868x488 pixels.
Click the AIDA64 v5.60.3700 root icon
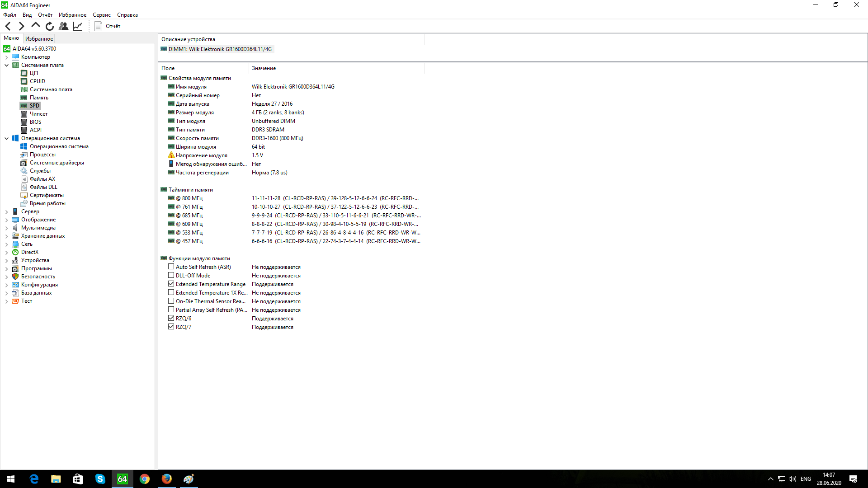tap(7, 49)
